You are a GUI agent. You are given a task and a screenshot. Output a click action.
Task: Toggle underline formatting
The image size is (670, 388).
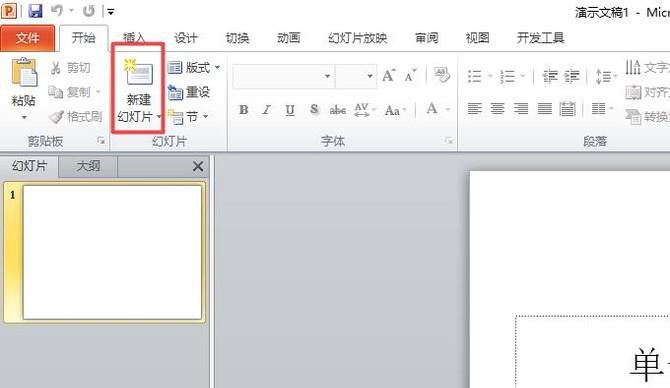pyautogui.click(x=290, y=110)
